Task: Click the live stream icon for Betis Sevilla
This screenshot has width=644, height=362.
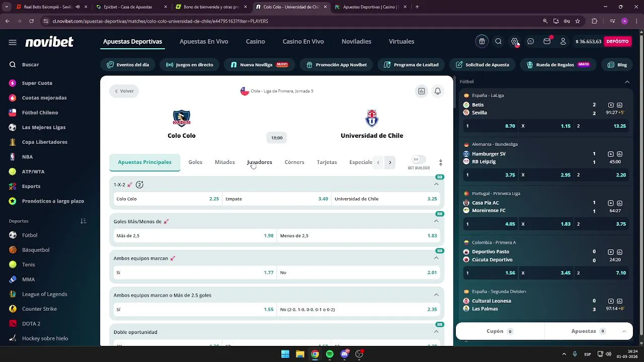Action: click(x=611, y=105)
